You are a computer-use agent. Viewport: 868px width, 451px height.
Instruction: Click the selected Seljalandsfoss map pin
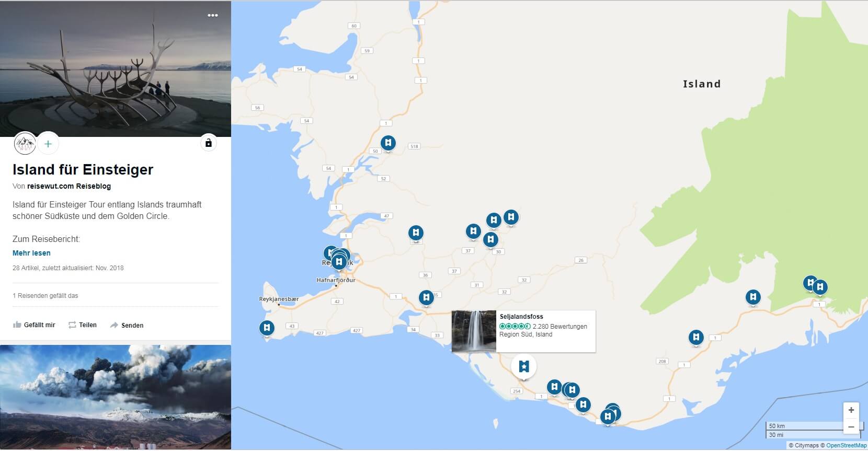click(523, 366)
